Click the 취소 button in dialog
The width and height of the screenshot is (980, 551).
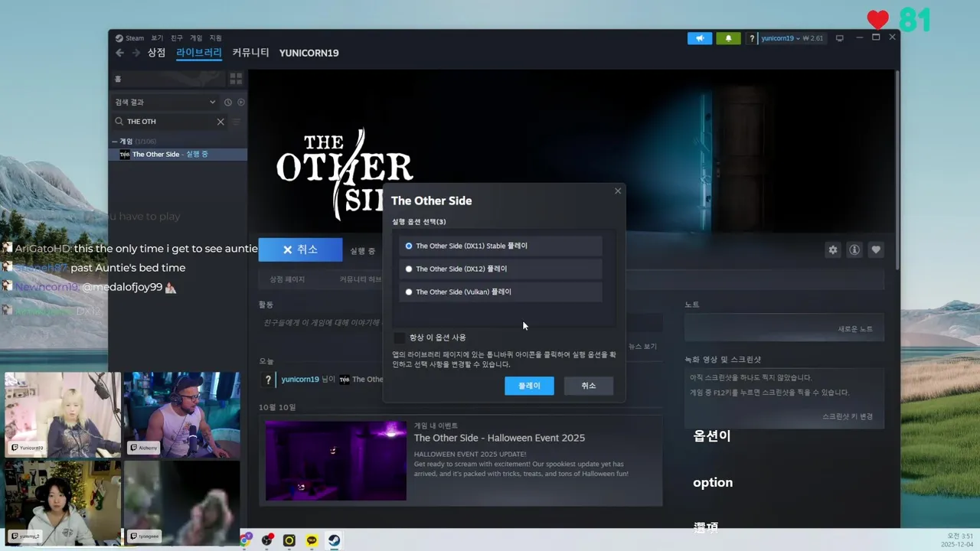coord(588,386)
